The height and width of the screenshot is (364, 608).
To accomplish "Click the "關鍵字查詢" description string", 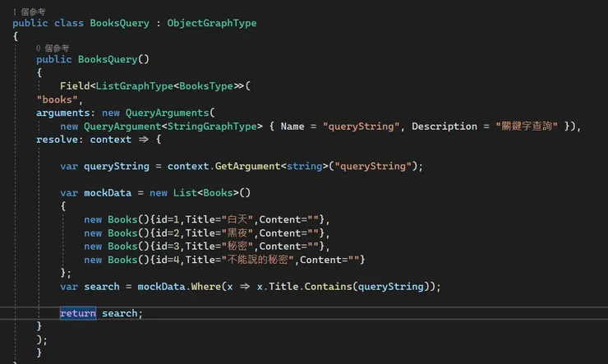I will pyautogui.click(x=527, y=127).
